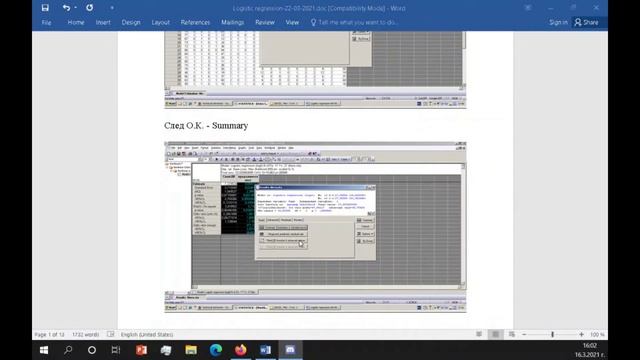This screenshot has height=360, width=640.
Task: Open the Layout ribbon tab
Action: click(x=160, y=22)
